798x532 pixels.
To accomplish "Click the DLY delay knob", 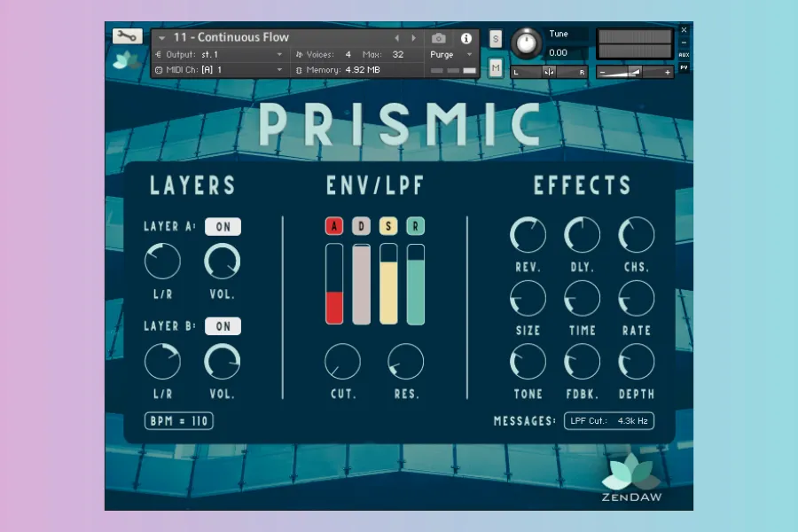I will tap(582, 234).
